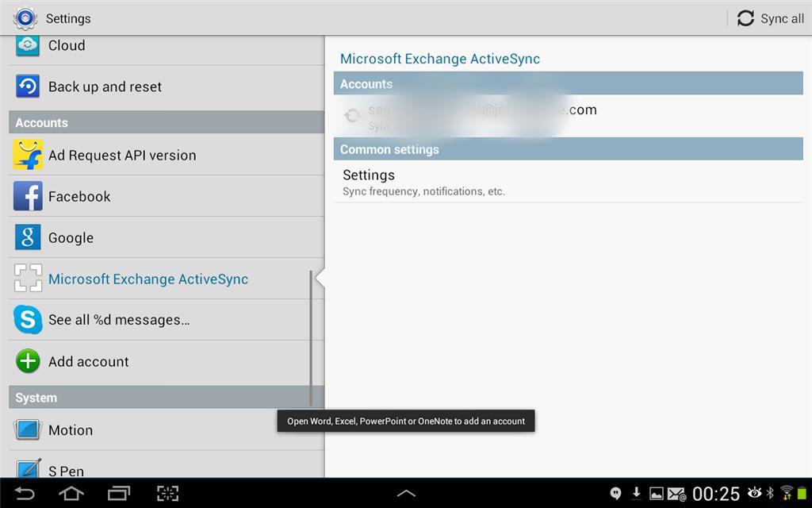Open the email notification icon

677,494
